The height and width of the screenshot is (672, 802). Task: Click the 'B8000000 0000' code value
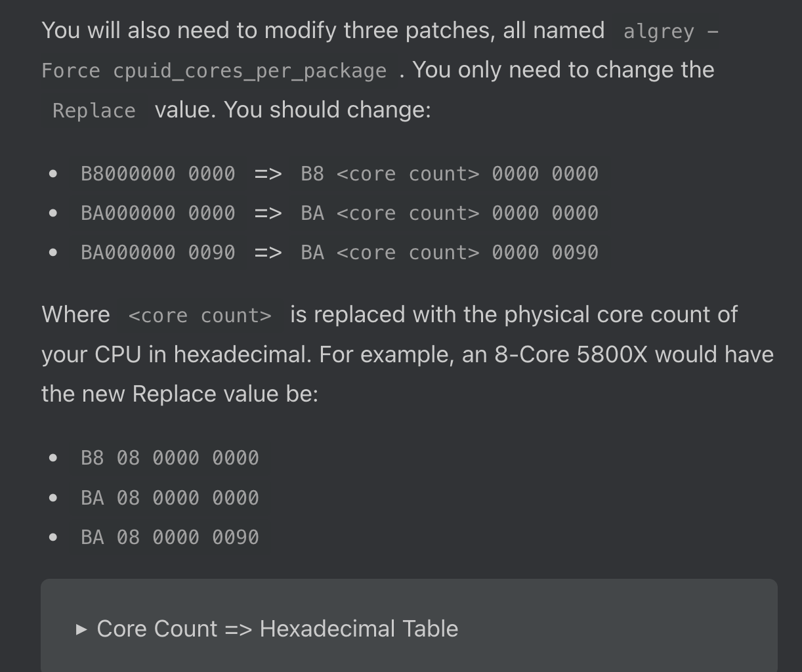click(x=158, y=174)
